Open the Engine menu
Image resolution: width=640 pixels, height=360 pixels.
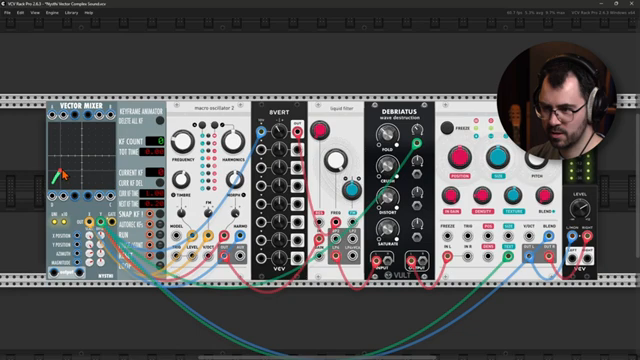point(52,13)
